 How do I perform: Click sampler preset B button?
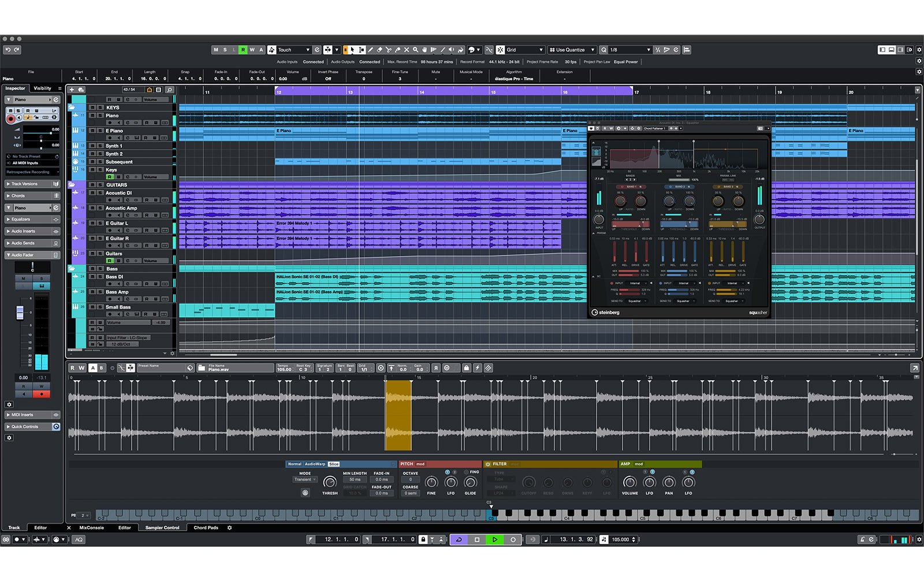101,368
